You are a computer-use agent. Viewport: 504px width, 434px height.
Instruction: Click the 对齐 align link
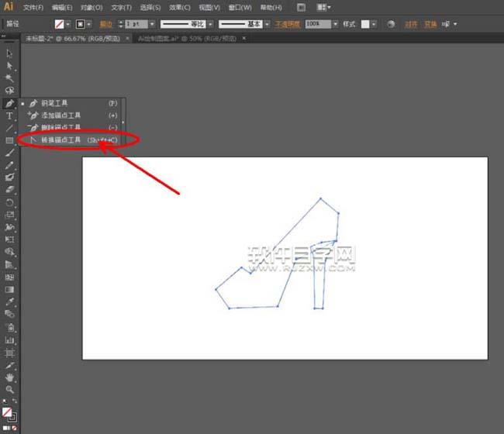tap(410, 24)
